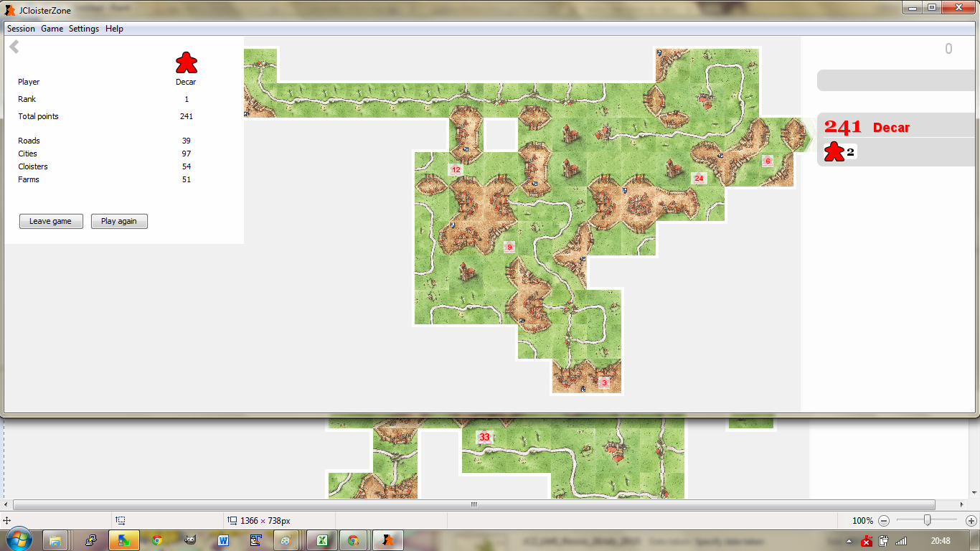Click the 3-point marker on the bottom tile

click(604, 383)
